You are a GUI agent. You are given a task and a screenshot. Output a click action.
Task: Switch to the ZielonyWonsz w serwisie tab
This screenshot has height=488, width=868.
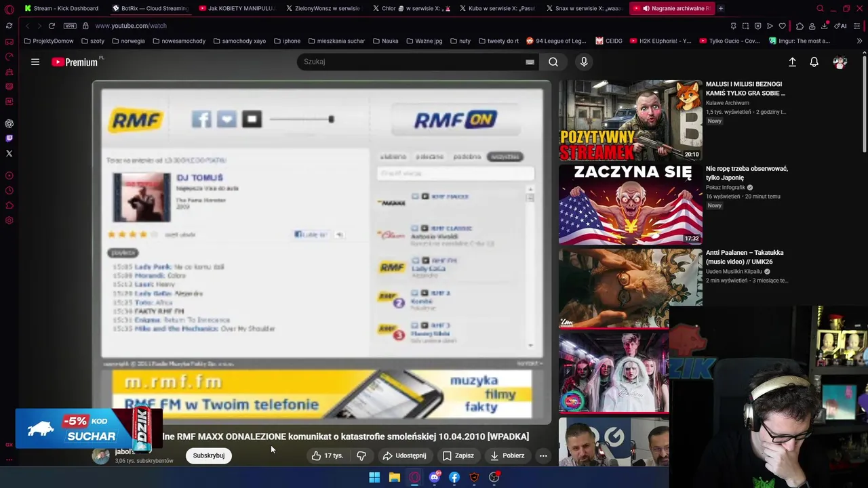324,9
